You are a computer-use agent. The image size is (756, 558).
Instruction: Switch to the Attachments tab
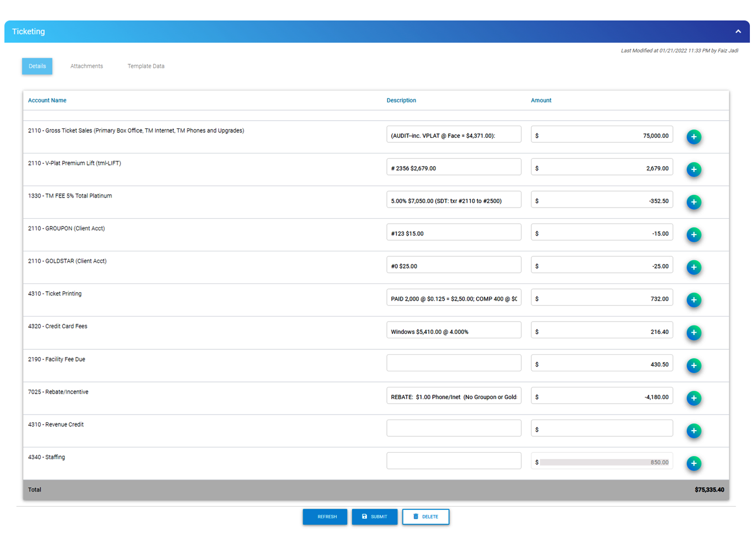point(86,66)
